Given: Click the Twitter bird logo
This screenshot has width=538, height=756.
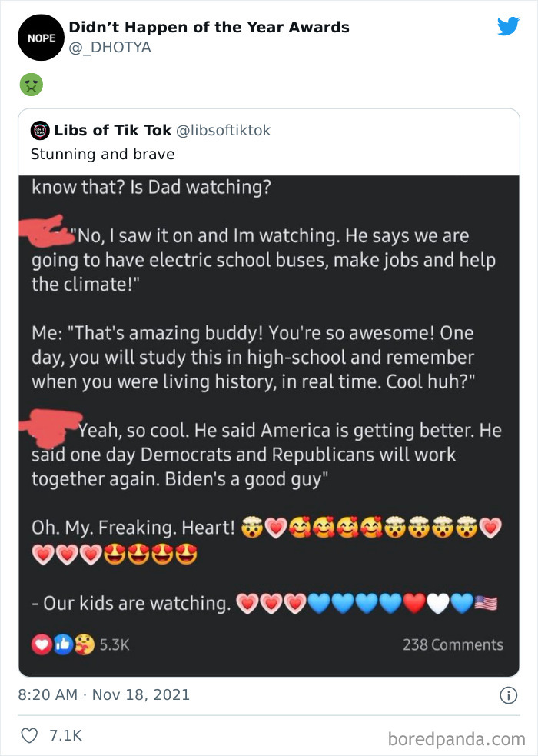Looking at the screenshot, I should point(508,26).
